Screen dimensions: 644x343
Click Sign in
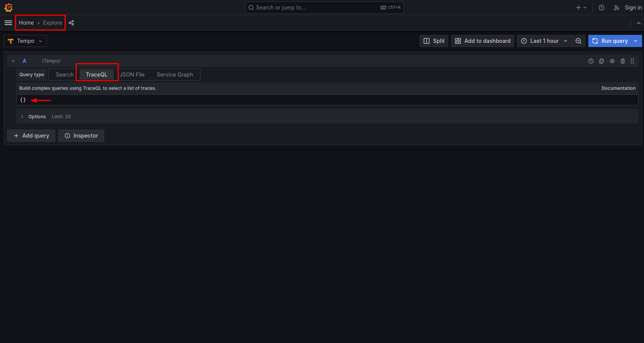633,8
